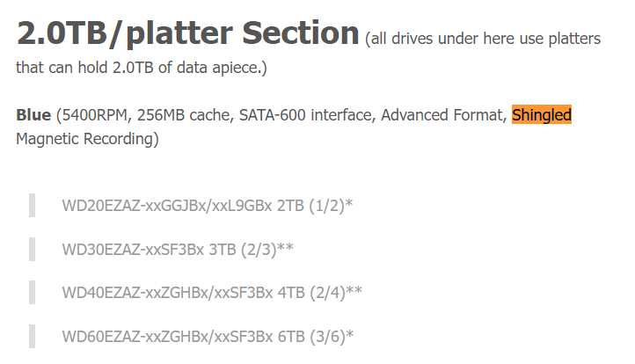Click the gray bar beside WD40EZAZ entry

pyautogui.click(x=32, y=292)
